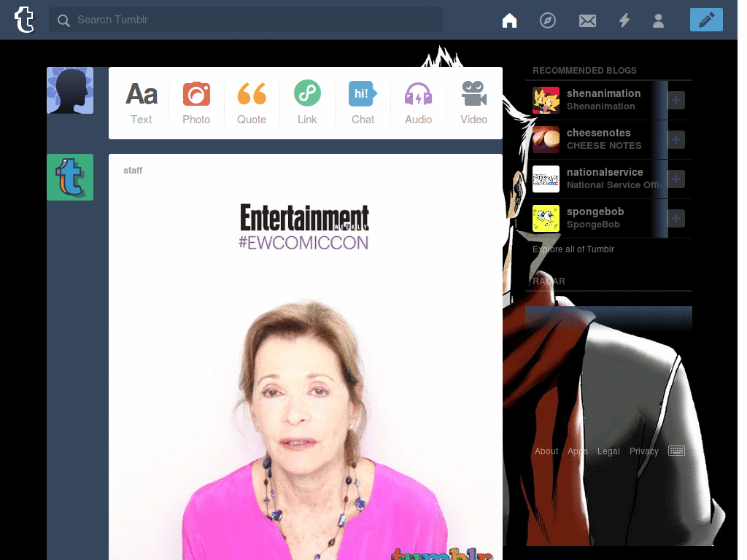The height and width of the screenshot is (560, 747).
Task: Open the staff blog name link
Action: click(133, 171)
